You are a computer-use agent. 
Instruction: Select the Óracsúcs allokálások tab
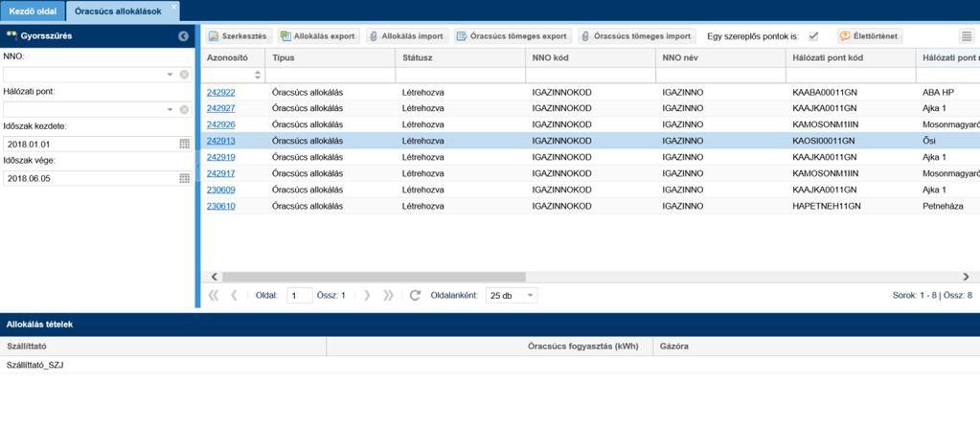click(118, 11)
